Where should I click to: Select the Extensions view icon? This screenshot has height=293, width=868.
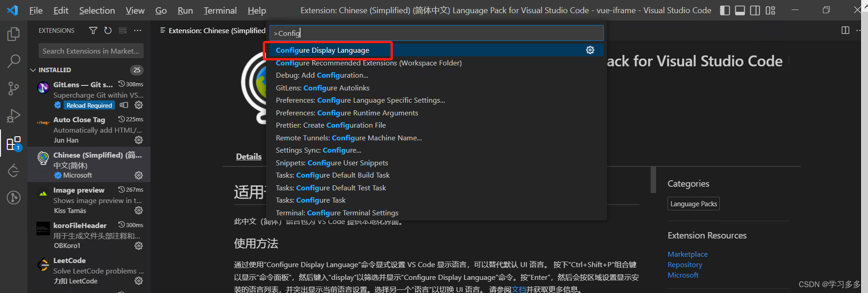coord(14,144)
